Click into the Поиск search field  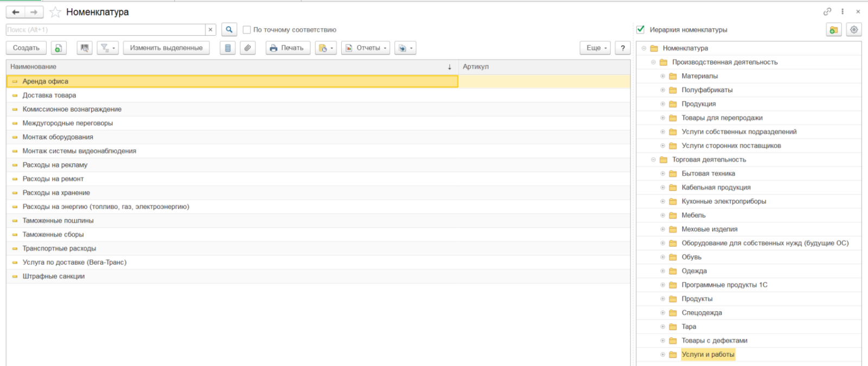tap(105, 30)
